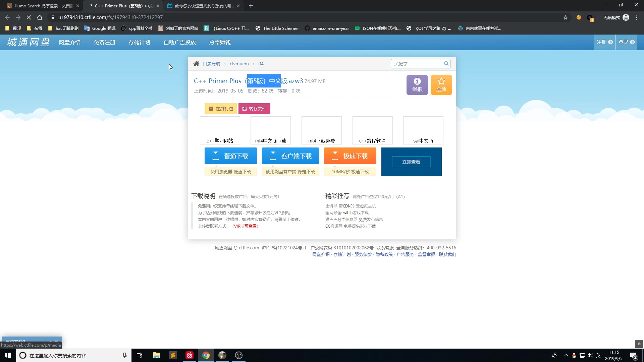Image resolution: width=644 pixels, height=362 pixels.
Task: Open 免费注册 nav item
Action: (105, 43)
